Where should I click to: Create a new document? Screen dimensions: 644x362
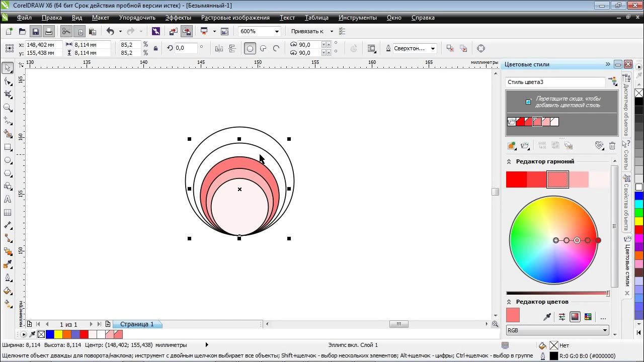click(x=9, y=31)
